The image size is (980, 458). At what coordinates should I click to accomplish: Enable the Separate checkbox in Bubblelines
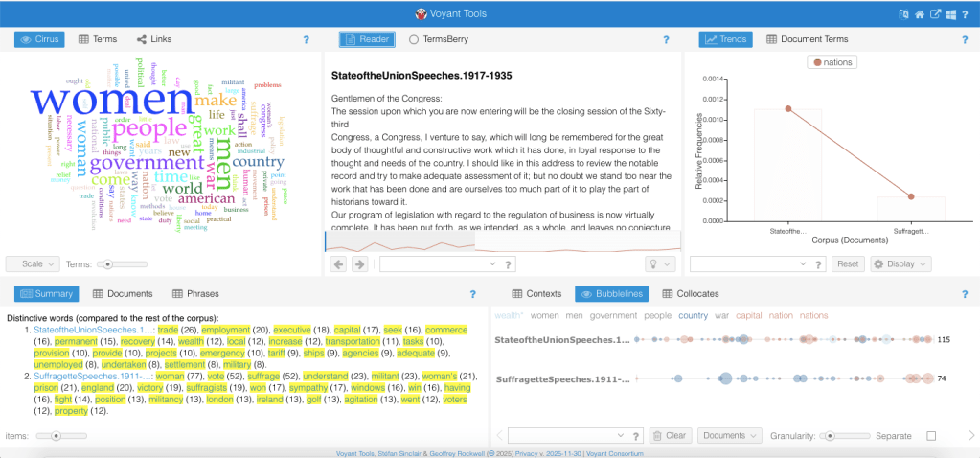click(930, 436)
